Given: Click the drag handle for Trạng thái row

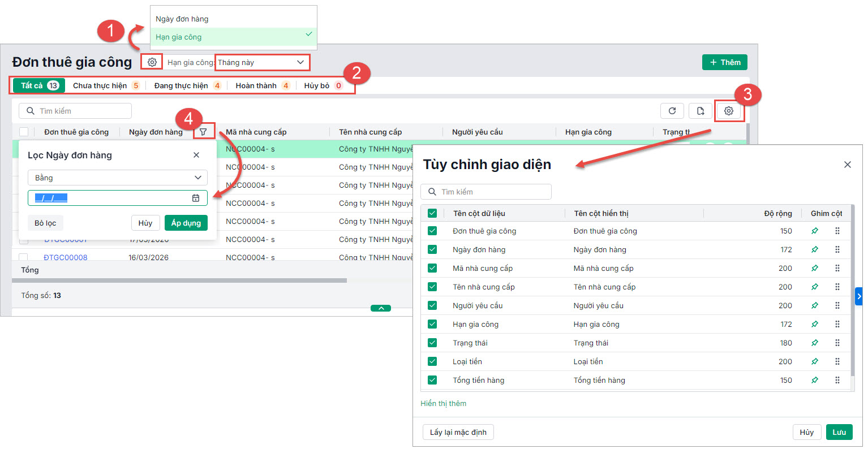Looking at the screenshot, I should pyautogui.click(x=837, y=343).
